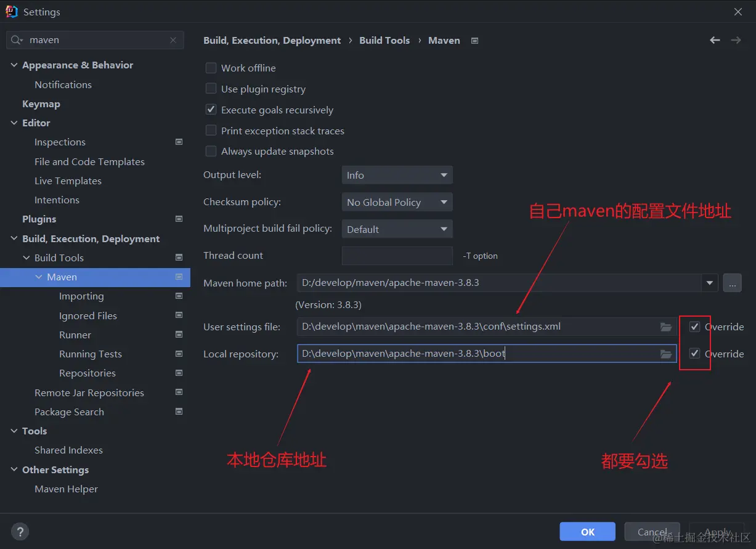Open help with the question mark button
Screen dimensions: 756x549
pos(20,532)
